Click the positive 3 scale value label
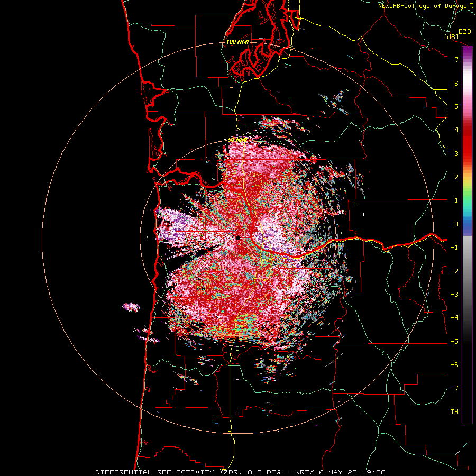This screenshot has width=476, height=476. click(456, 153)
